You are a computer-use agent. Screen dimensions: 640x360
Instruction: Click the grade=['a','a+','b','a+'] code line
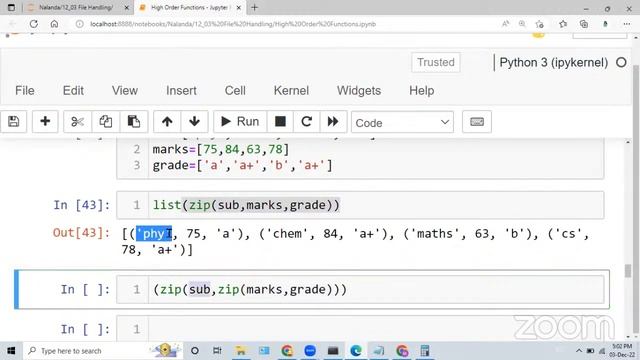coord(242,165)
